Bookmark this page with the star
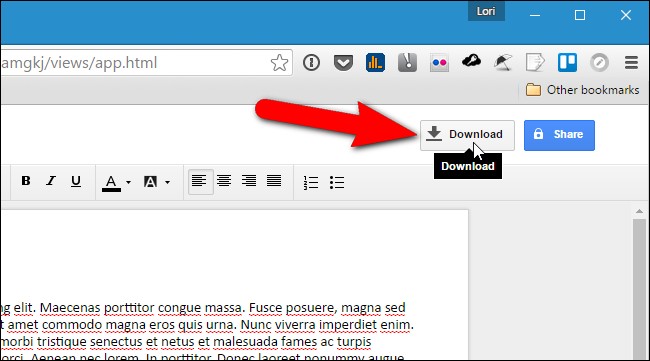This screenshot has height=361, width=650. click(279, 63)
